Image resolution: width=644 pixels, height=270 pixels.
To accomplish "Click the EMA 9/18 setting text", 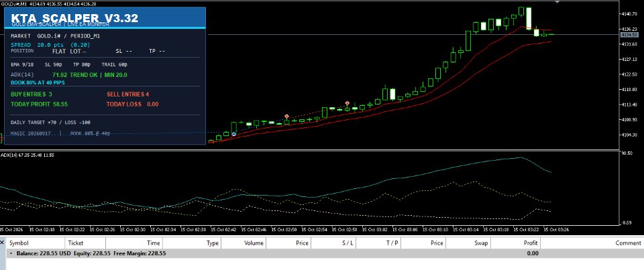I will coord(21,64).
